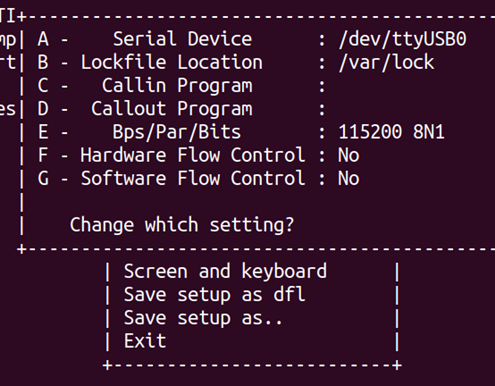Click the Hardware Flow Control No value

click(349, 155)
